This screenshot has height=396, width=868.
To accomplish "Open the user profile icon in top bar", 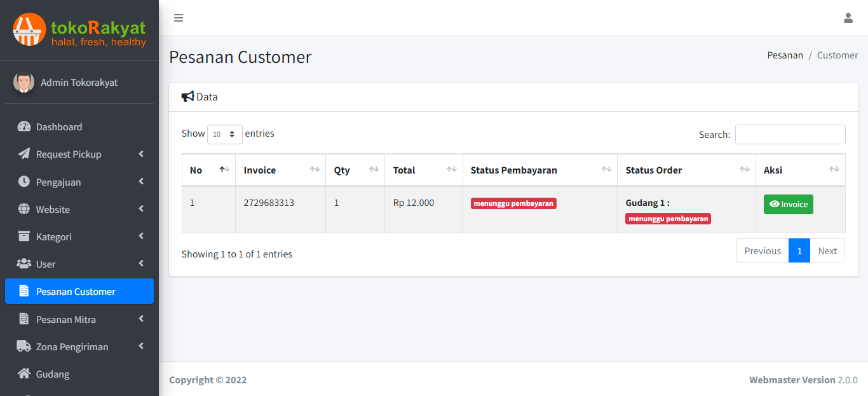I will click(x=848, y=18).
